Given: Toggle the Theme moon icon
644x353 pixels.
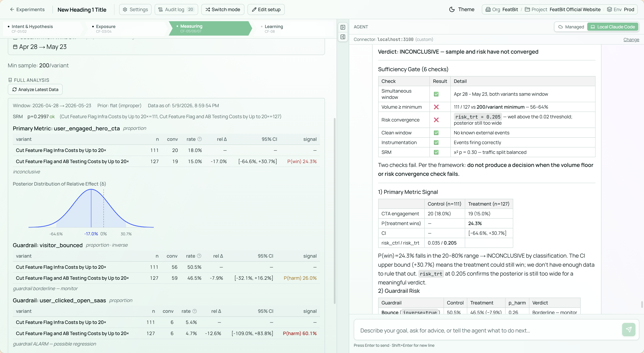Looking at the screenshot, I should point(452,10).
